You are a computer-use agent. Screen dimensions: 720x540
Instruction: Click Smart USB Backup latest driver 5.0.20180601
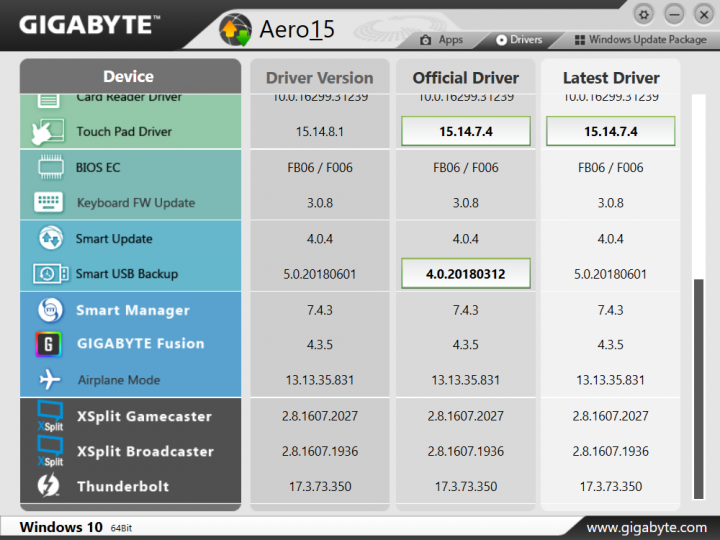point(610,274)
